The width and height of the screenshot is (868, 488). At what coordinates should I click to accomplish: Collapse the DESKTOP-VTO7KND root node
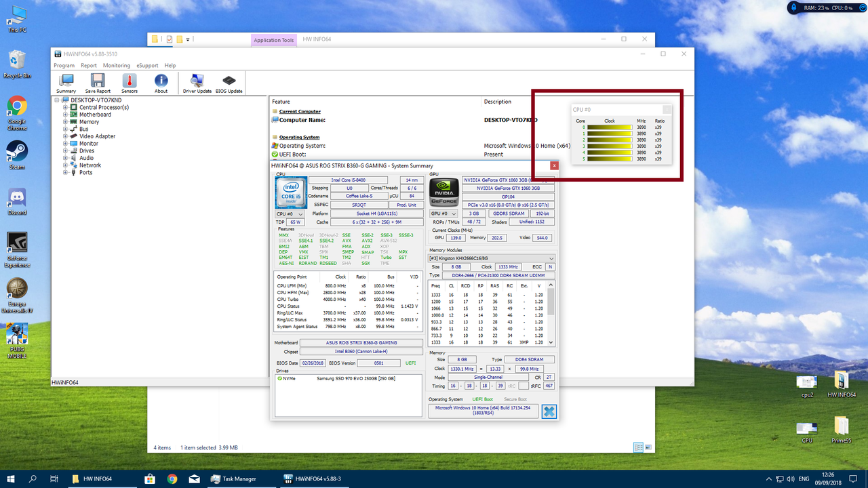57,100
